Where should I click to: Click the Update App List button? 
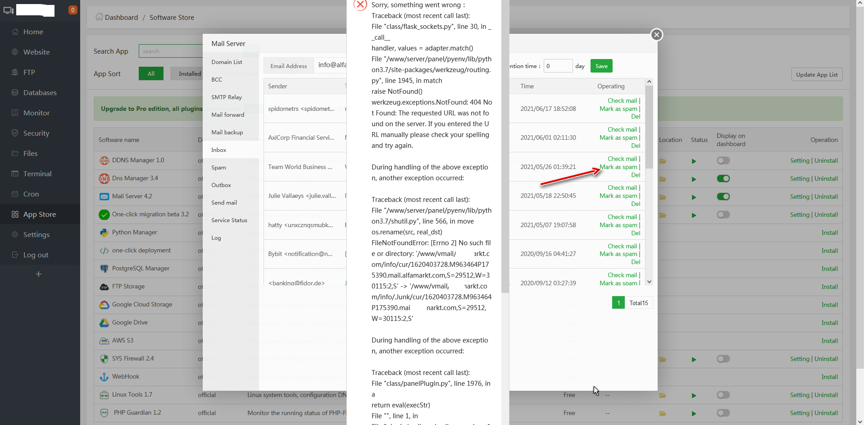click(x=817, y=75)
